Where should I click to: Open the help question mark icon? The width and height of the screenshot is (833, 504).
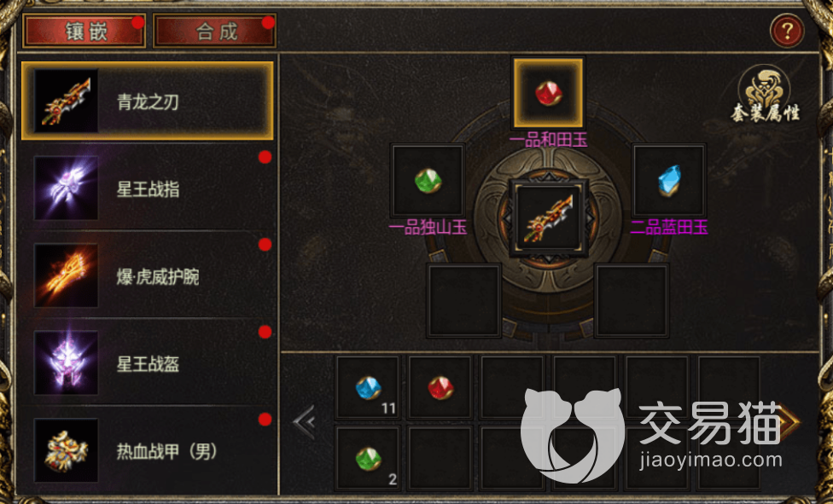[x=787, y=31]
